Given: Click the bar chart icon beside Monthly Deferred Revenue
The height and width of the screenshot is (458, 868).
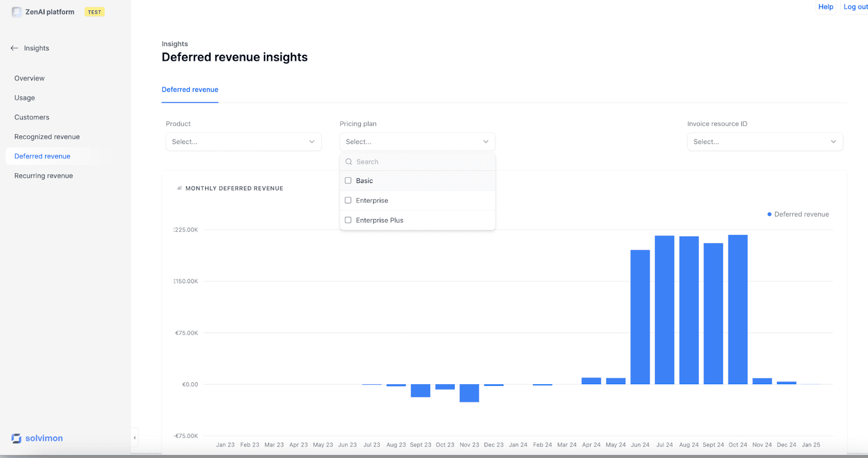Looking at the screenshot, I should pyautogui.click(x=180, y=188).
